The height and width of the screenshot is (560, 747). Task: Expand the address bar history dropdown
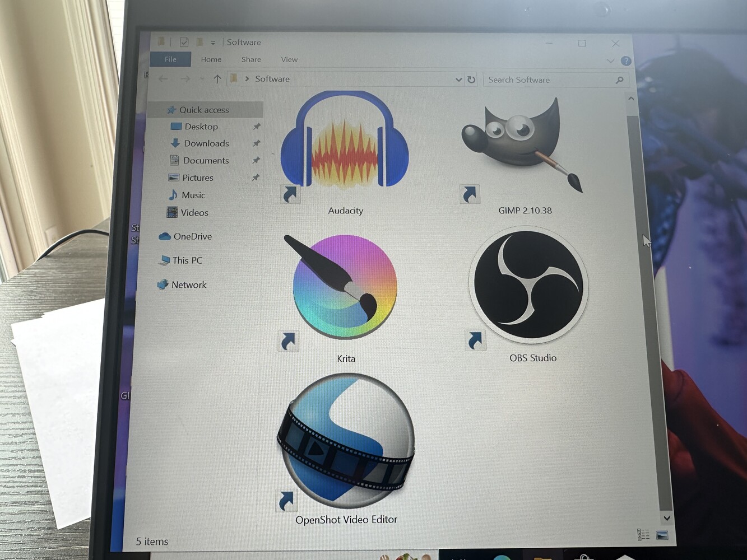pyautogui.click(x=458, y=80)
